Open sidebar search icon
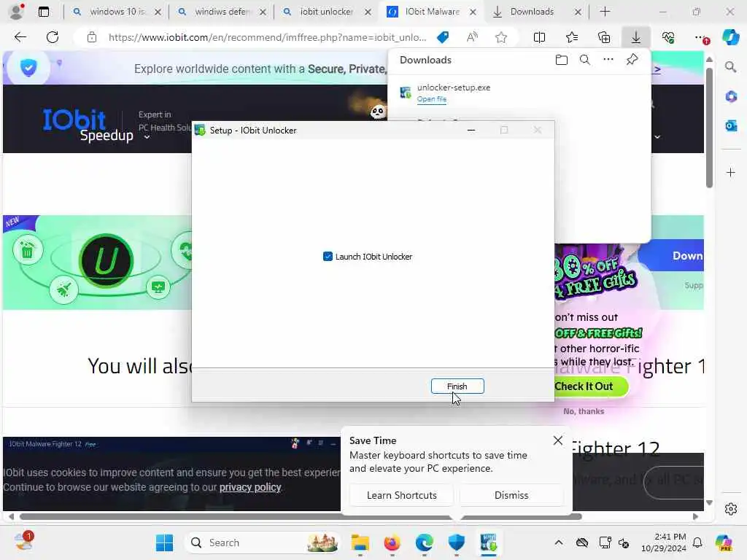The image size is (747, 560). (731, 67)
